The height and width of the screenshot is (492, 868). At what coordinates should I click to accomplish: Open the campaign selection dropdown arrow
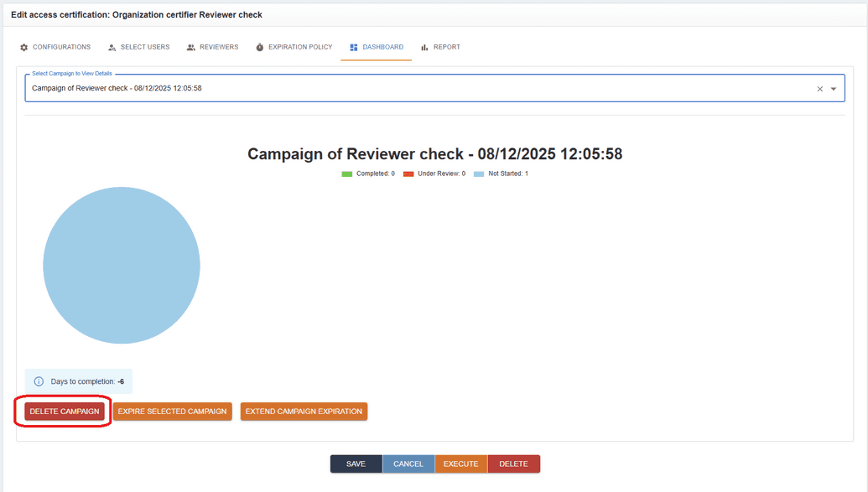tap(834, 88)
